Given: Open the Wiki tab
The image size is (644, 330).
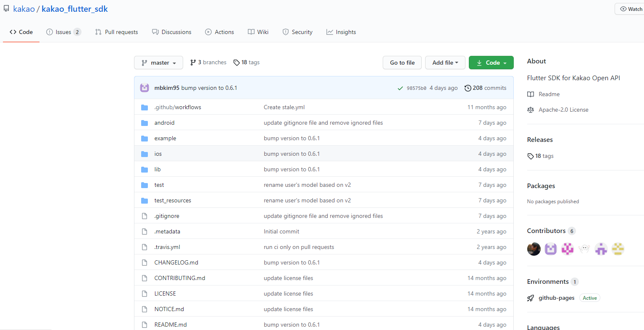Looking at the screenshot, I should click(258, 32).
